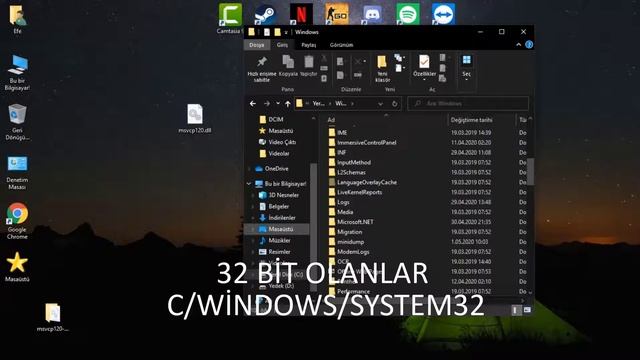Select the Google Chrome desktop icon
Image resolution: width=640 pixels, height=360 pixels.
point(17,221)
